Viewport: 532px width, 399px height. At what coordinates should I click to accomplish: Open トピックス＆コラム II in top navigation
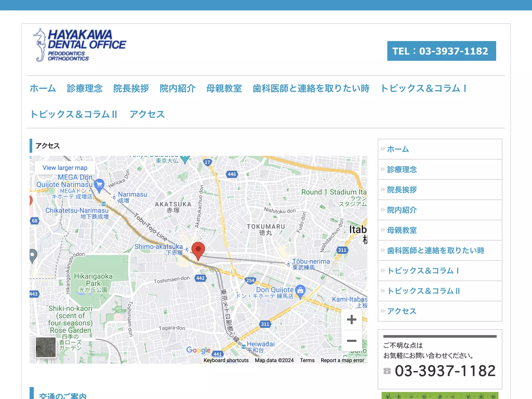(x=74, y=114)
